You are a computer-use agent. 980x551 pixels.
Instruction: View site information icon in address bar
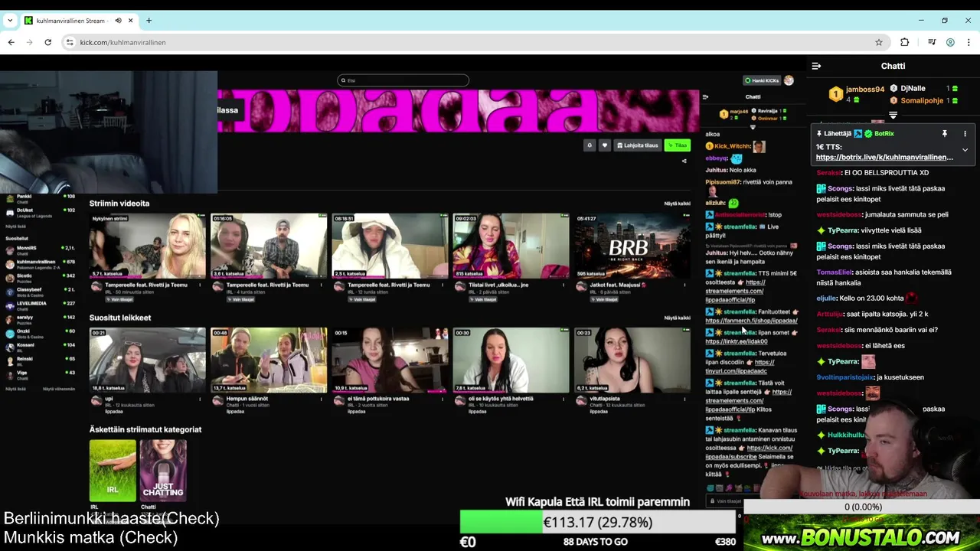(70, 42)
